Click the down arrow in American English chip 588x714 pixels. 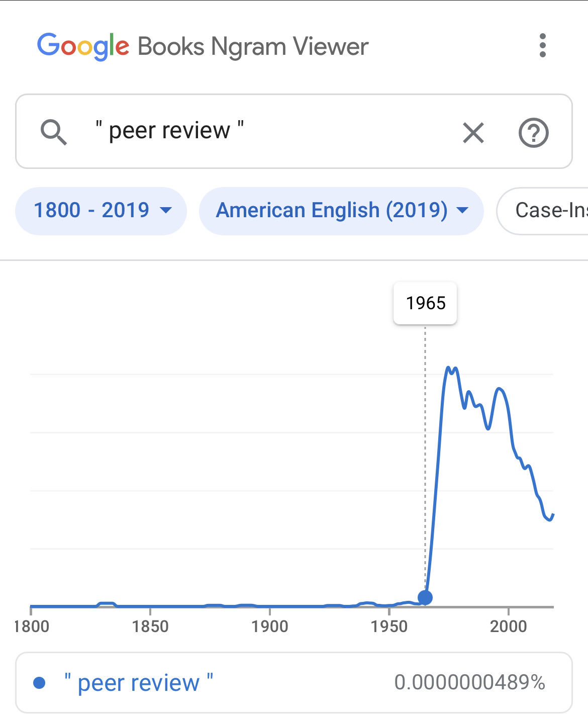[x=462, y=211]
